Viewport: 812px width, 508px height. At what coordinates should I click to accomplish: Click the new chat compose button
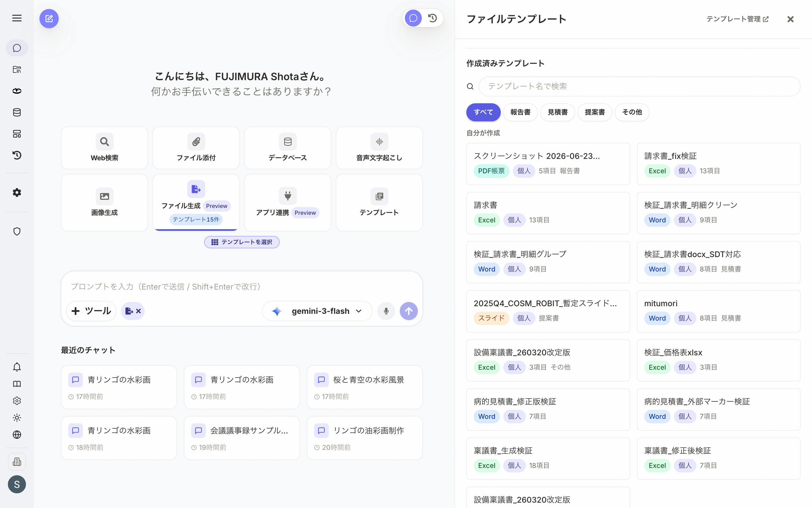49,18
